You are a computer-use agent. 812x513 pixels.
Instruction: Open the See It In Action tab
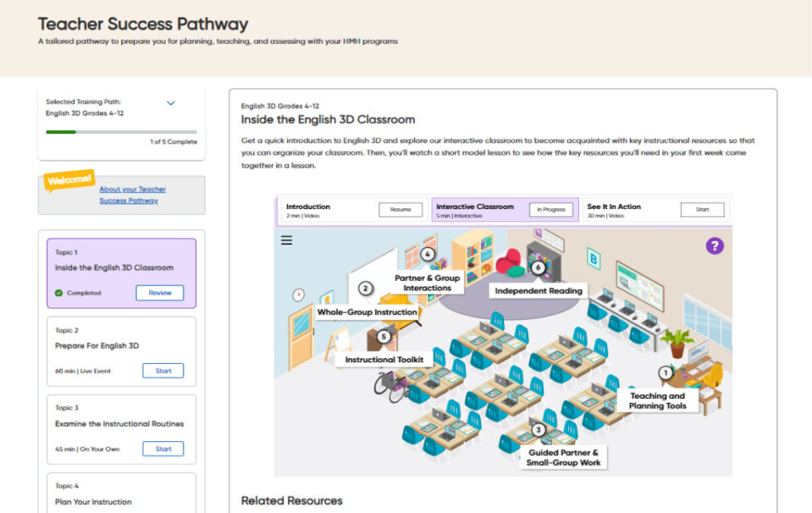point(656,210)
